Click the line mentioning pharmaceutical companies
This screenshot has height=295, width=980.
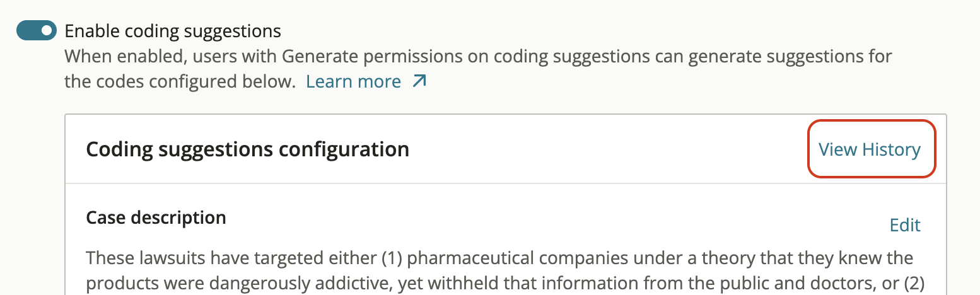coord(499,258)
